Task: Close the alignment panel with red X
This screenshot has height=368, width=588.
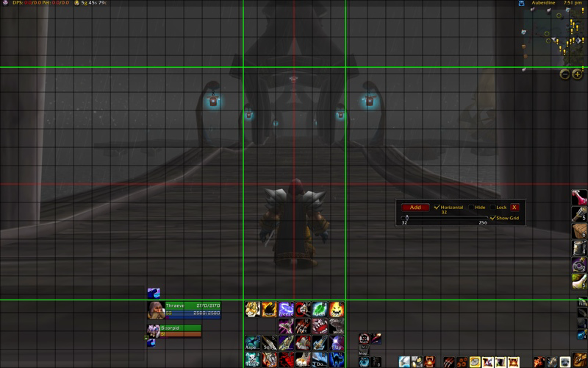Action: tap(514, 208)
